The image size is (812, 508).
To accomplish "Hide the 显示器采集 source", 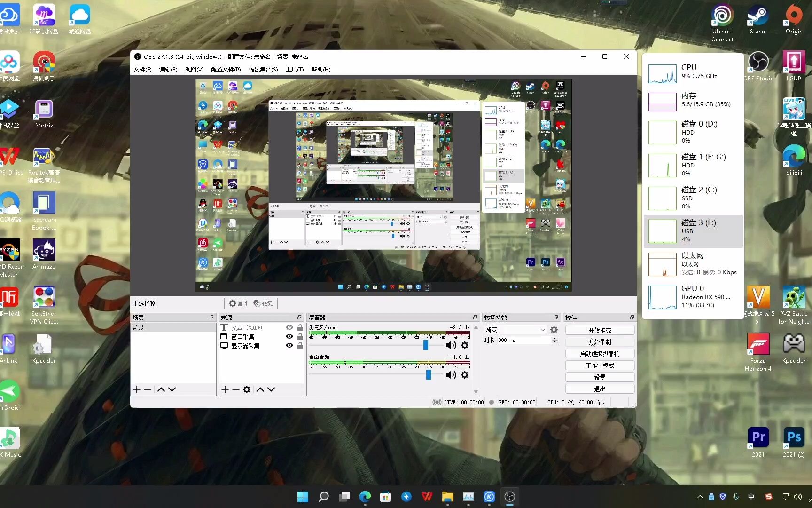I will [289, 345].
